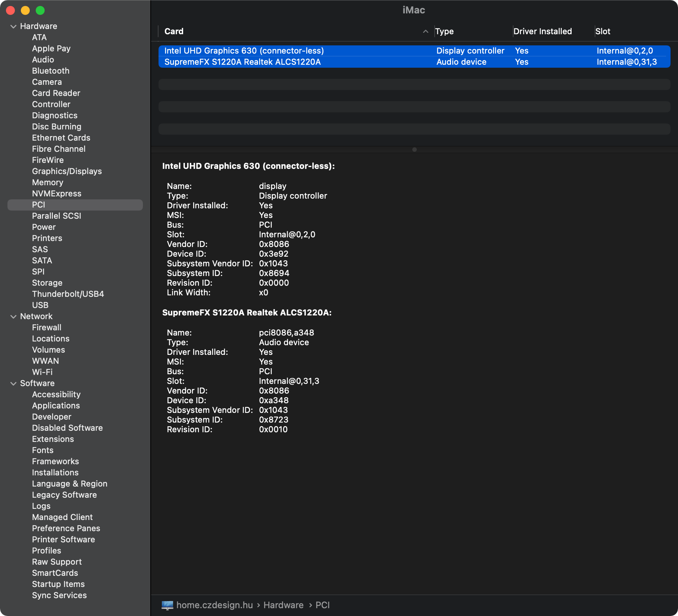Go to Hardware in the path bar
The image size is (678, 616).
[284, 605]
